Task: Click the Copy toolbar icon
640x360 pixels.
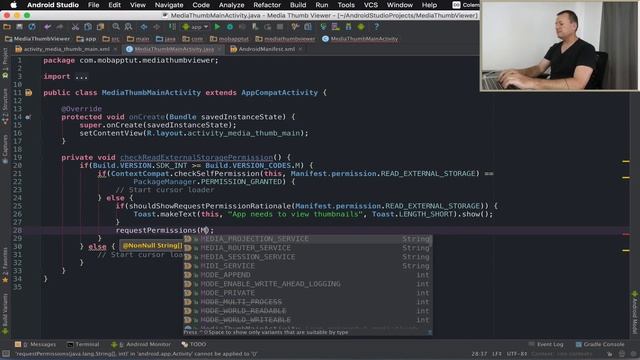Action: click(x=88, y=27)
